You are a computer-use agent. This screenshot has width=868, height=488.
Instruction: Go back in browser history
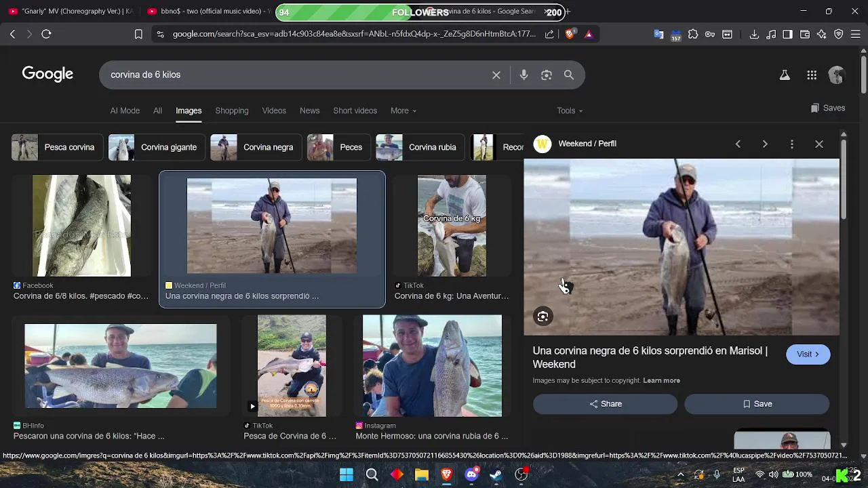pos(12,34)
